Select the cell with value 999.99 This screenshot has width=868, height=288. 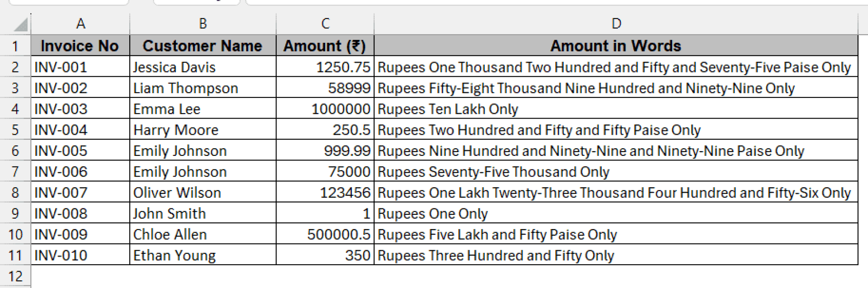(x=324, y=151)
